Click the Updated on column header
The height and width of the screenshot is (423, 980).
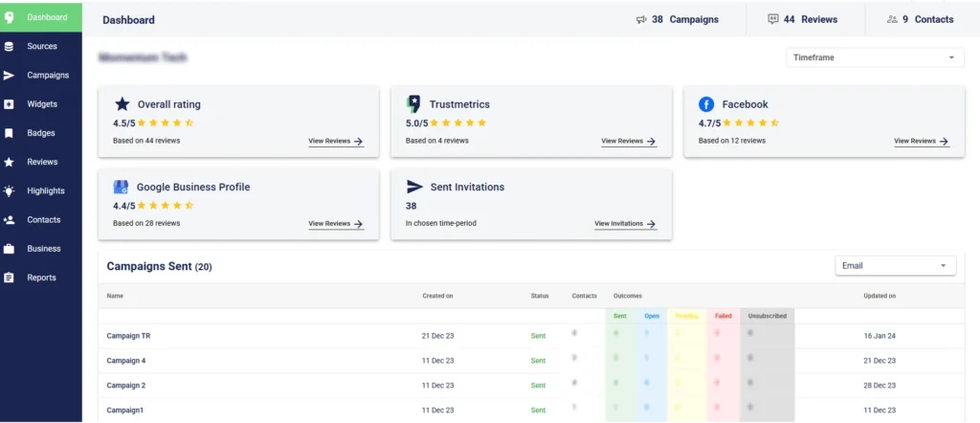(x=880, y=296)
